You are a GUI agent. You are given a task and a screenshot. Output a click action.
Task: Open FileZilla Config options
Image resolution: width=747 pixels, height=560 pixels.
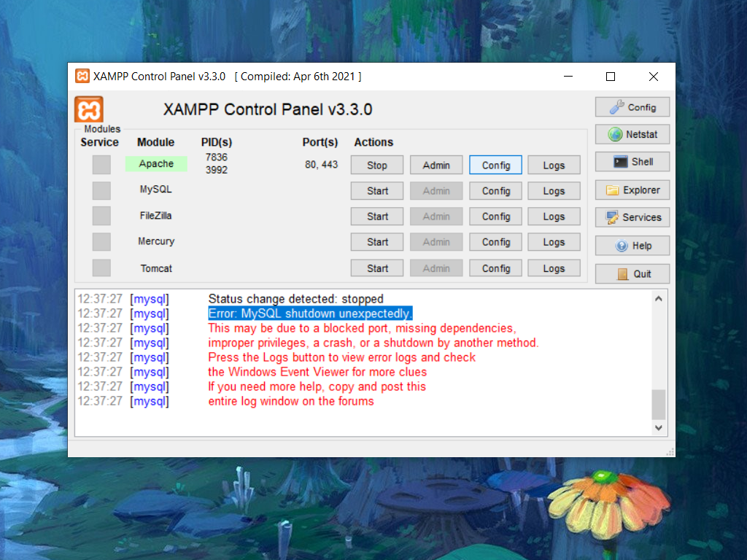pyautogui.click(x=495, y=217)
